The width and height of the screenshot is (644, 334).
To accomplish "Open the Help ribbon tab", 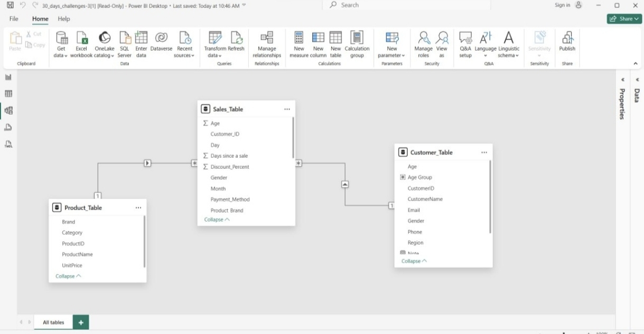I will [64, 19].
